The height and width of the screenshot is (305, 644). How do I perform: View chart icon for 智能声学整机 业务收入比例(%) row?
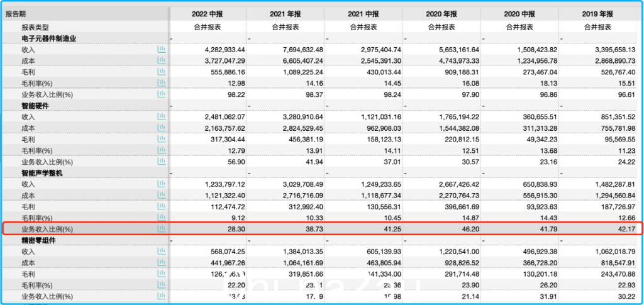pos(162,229)
